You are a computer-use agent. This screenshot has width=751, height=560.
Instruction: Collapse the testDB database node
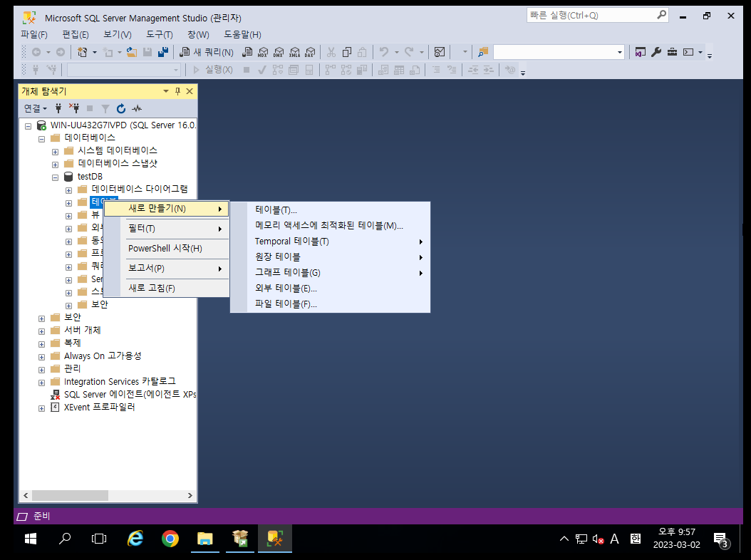coord(55,177)
